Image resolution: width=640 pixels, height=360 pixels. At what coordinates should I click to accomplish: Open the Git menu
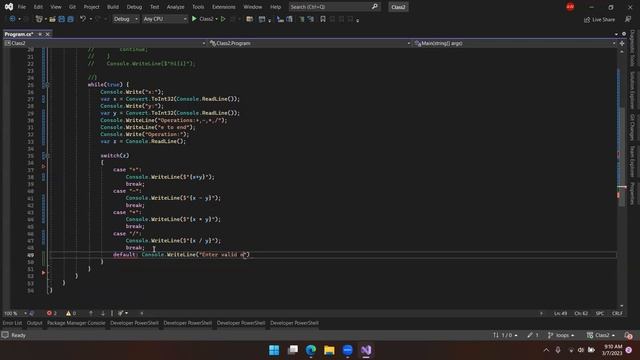[x=72, y=7]
